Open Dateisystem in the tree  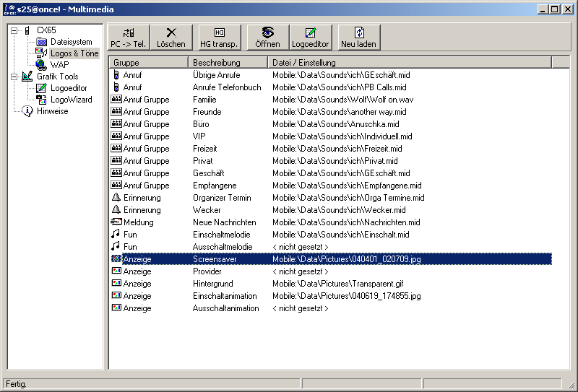tap(71, 42)
